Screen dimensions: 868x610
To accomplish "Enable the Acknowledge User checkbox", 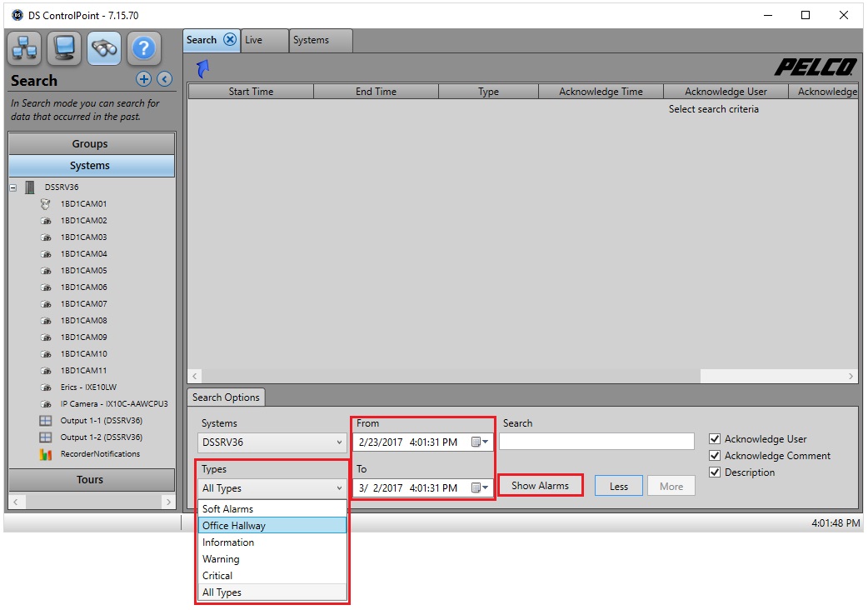I will click(x=714, y=438).
